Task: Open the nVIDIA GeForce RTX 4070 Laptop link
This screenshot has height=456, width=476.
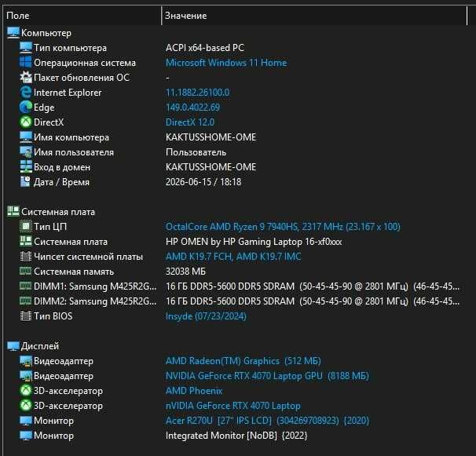Action: (233, 406)
